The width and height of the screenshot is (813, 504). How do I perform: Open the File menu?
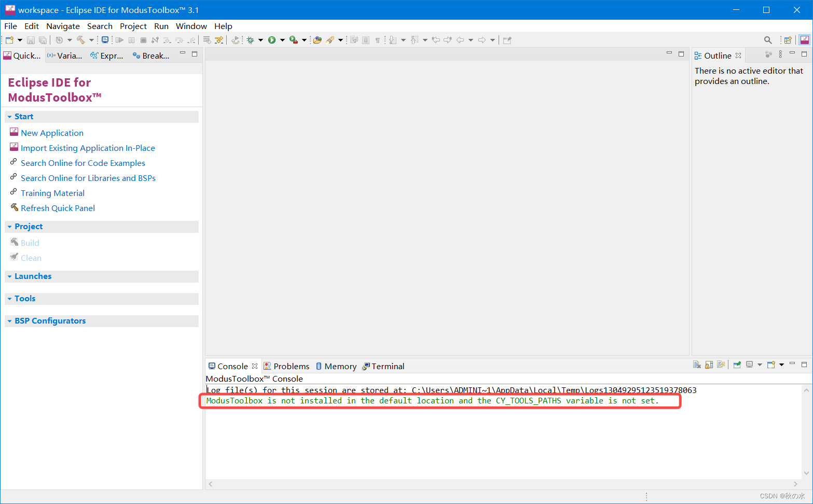pyautogui.click(x=10, y=26)
